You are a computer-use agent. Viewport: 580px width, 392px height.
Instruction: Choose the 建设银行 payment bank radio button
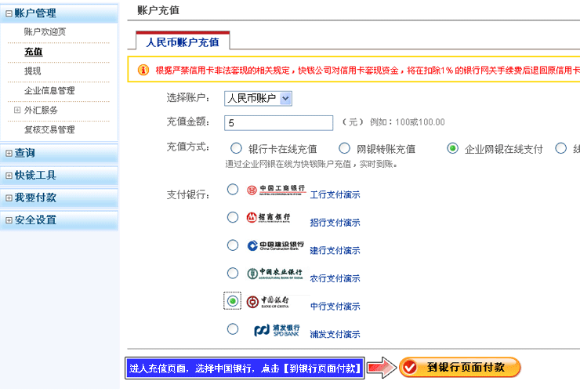click(x=233, y=245)
